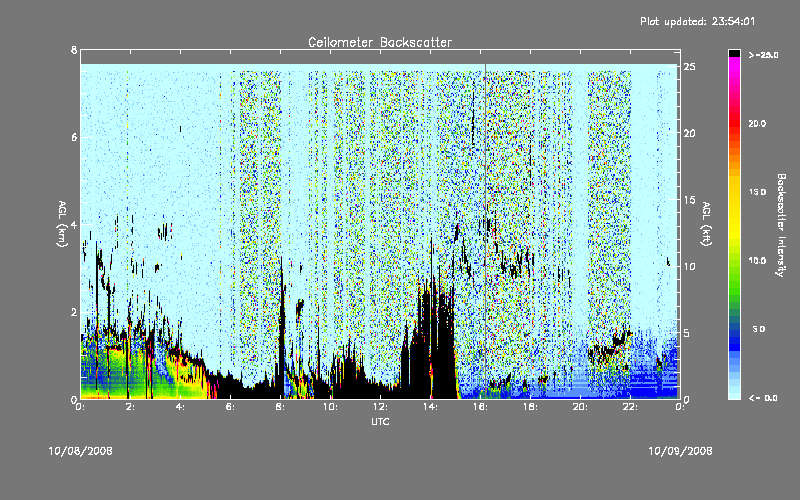
Task: Click the thin vertical line near 16 UTC
Action: tap(485, 230)
